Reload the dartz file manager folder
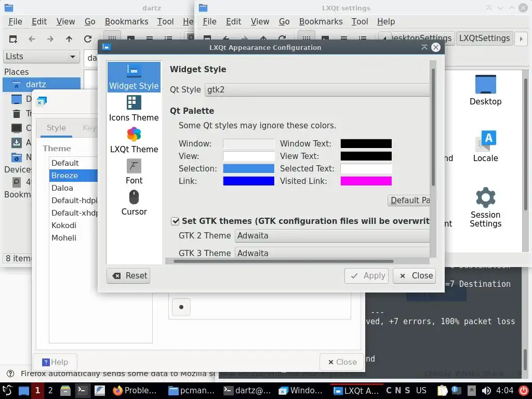This screenshot has width=532, height=399. 87,39
